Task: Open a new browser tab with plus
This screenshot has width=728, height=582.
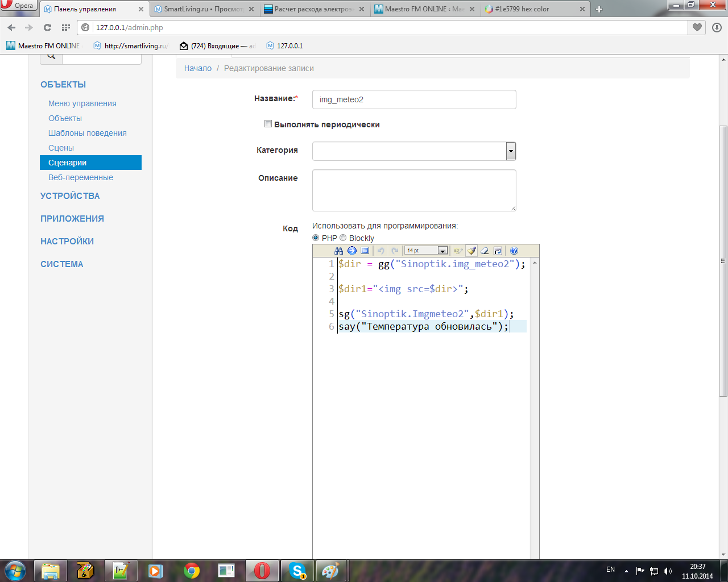Action: (x=599, y=9)
